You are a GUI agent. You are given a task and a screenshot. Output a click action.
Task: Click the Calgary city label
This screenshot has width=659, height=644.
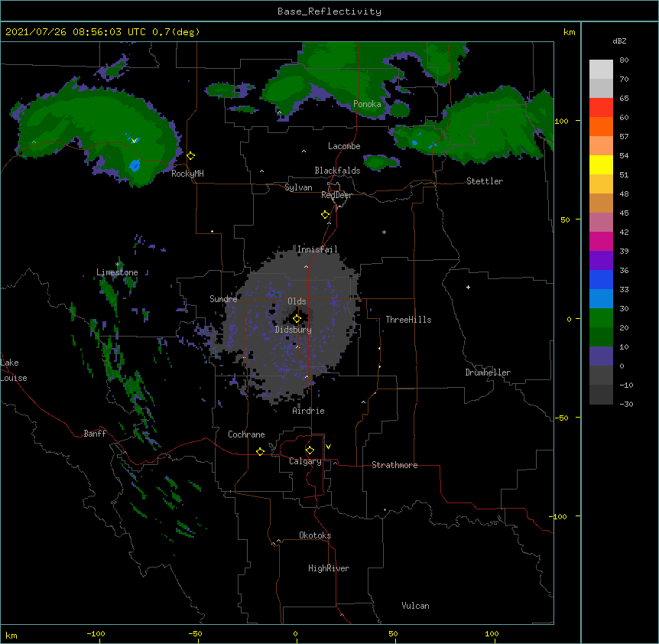coord(305,461)
